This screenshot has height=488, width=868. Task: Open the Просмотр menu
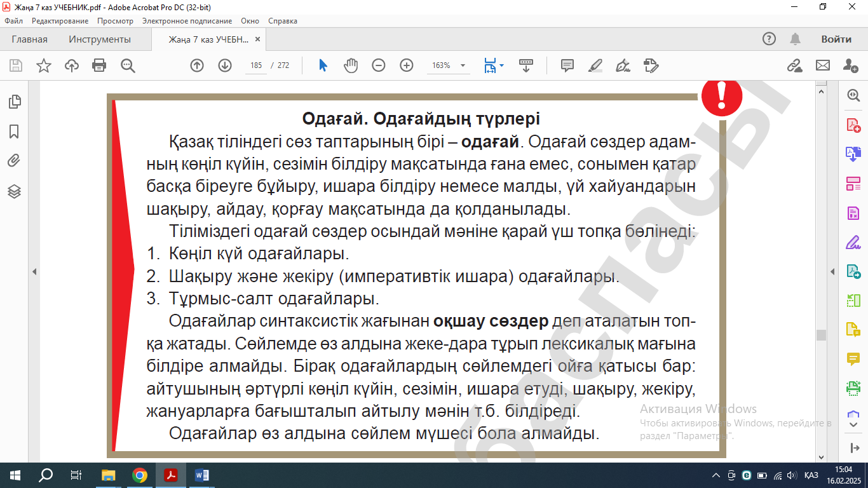[115, 21]
